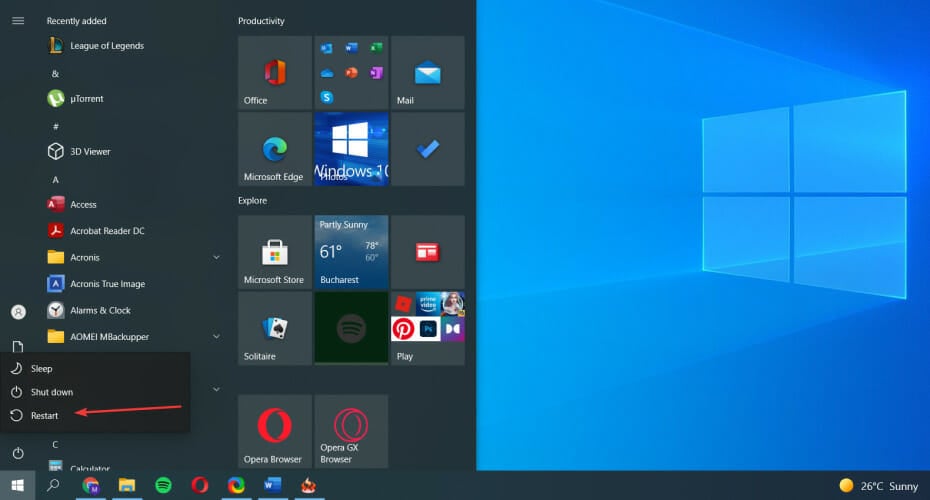Jump via the letter A header

[55, 179]
